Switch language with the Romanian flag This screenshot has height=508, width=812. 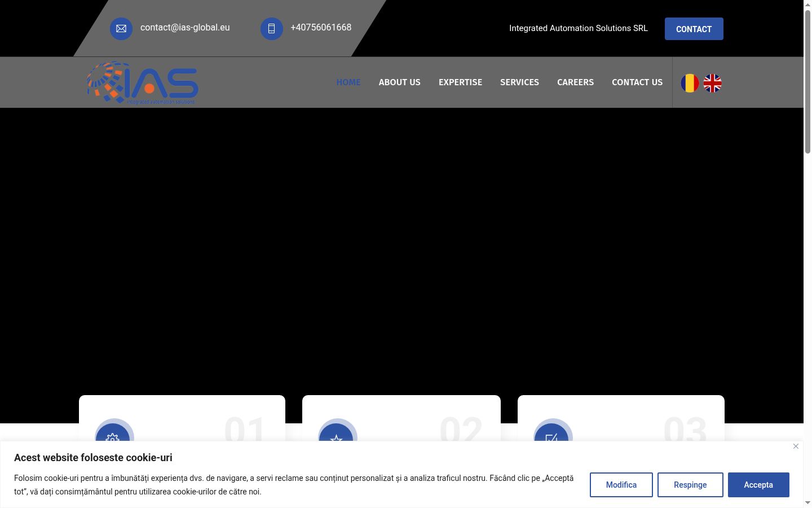point(690,83)
